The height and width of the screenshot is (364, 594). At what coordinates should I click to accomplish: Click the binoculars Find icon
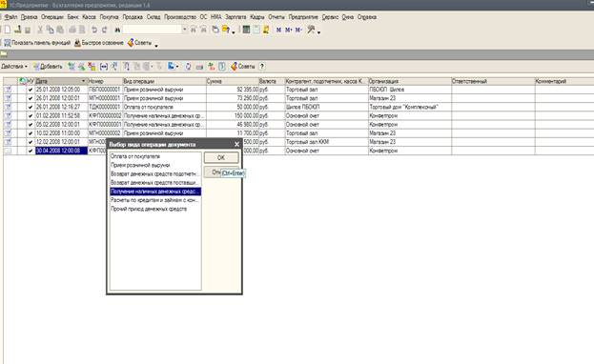[117, 30]
